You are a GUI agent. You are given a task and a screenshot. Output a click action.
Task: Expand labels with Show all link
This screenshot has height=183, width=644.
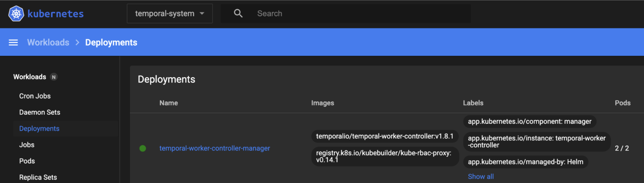481,177
